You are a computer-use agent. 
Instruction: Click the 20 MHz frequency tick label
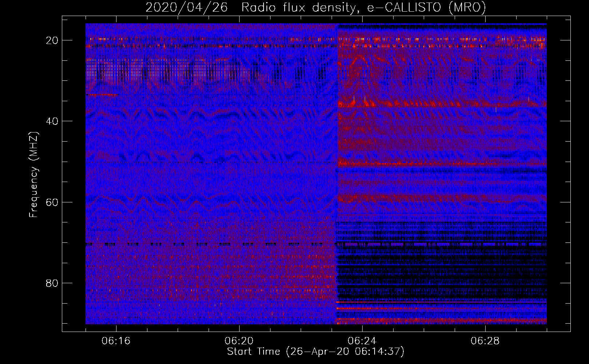[x=52, y=40]
